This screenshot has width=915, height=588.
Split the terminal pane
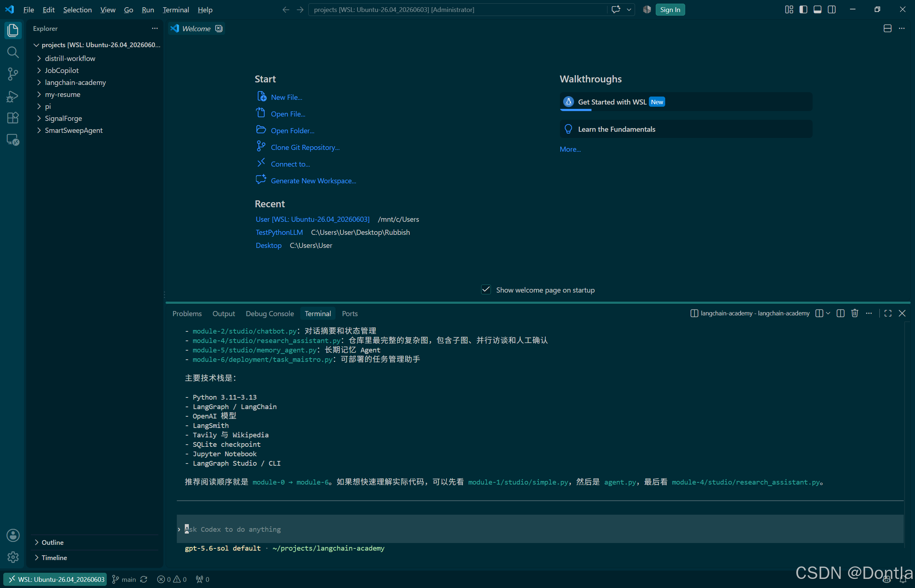pyautogui.click(x=840, y=313)
